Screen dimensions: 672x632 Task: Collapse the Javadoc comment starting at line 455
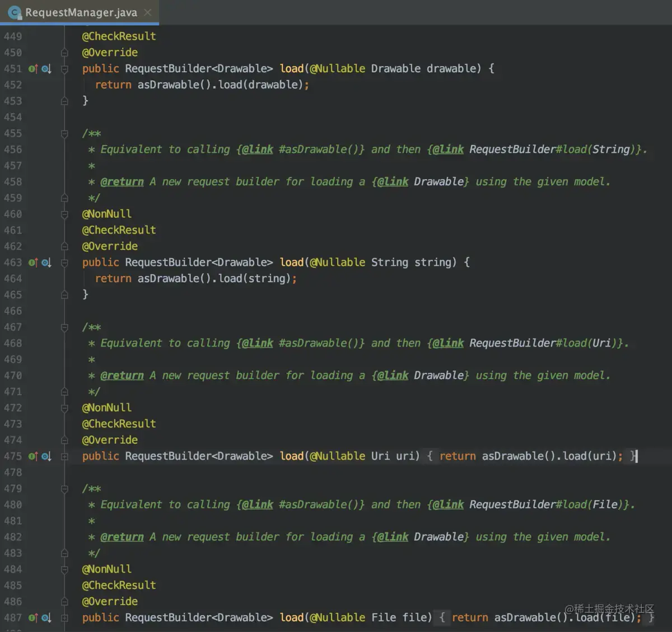coord(64,133)
